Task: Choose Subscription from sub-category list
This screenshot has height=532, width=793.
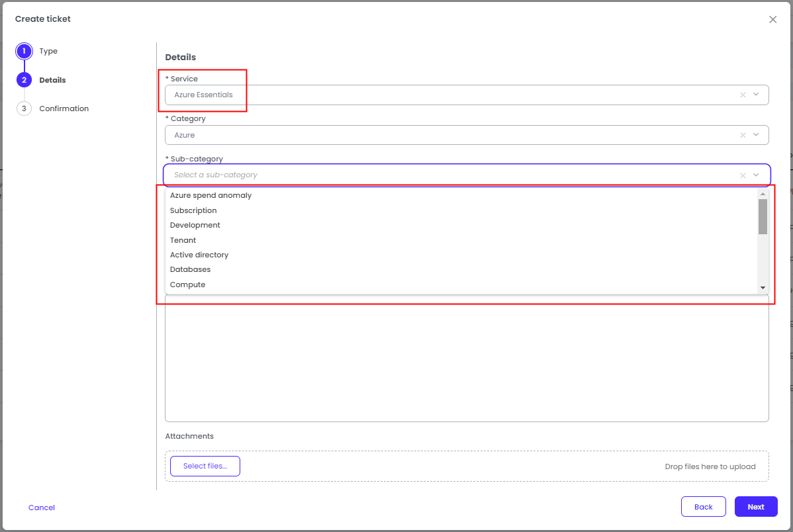Action: click(x=193, y=210)
